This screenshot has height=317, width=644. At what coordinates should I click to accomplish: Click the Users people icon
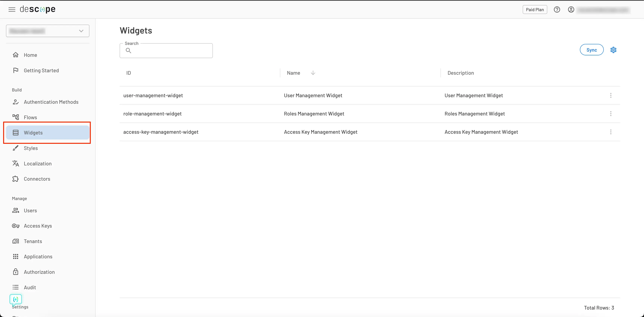[x=15, y=210]
